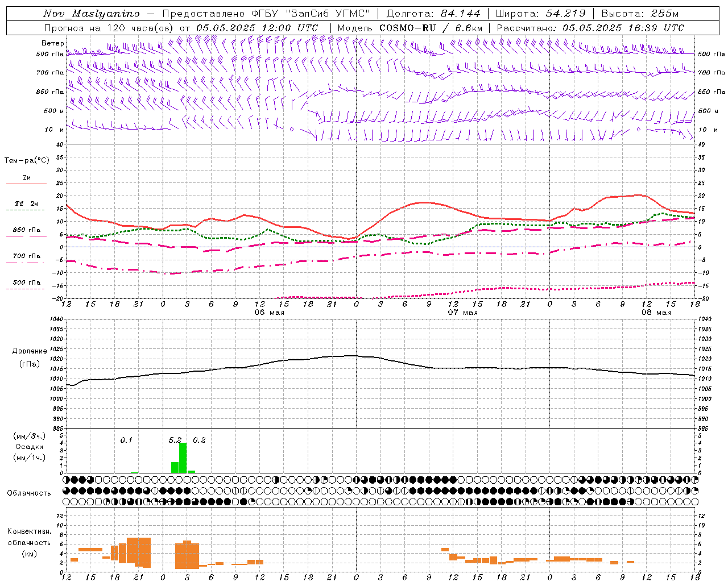728x582 pixels.
Task: Click the '(мм/3ч.)' precipitation unit label
Action: (30, 436)
